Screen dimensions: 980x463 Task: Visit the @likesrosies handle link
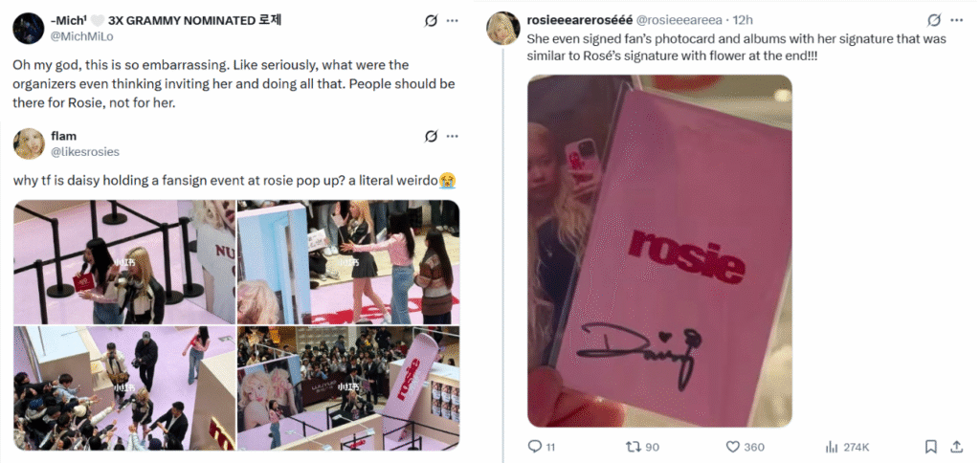(84, 152)
